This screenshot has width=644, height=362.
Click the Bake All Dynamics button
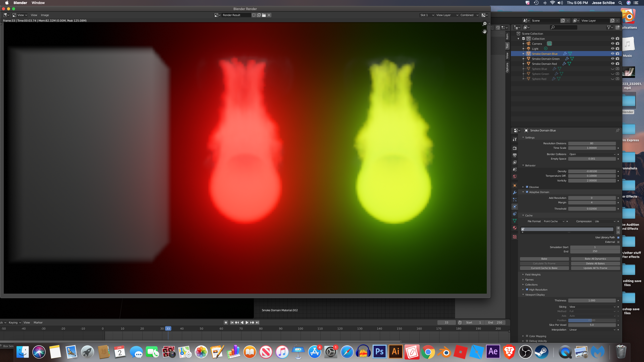pos(595,259)
